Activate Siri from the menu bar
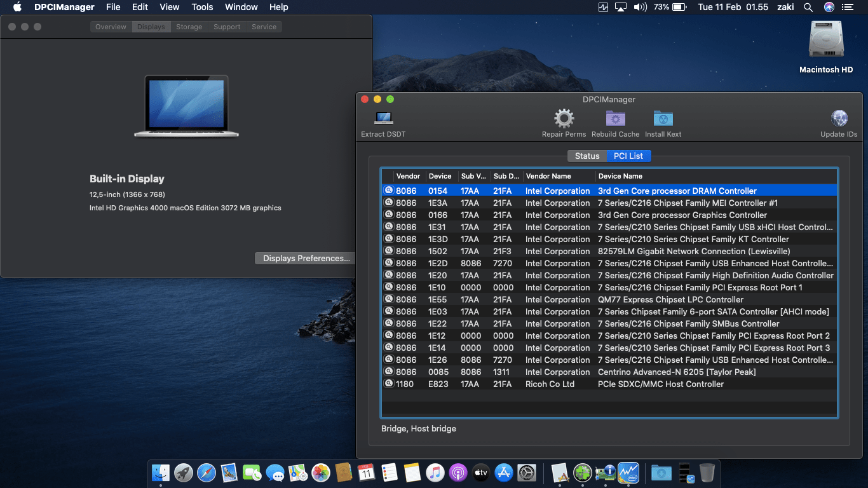868x488 pixels. 829,8
